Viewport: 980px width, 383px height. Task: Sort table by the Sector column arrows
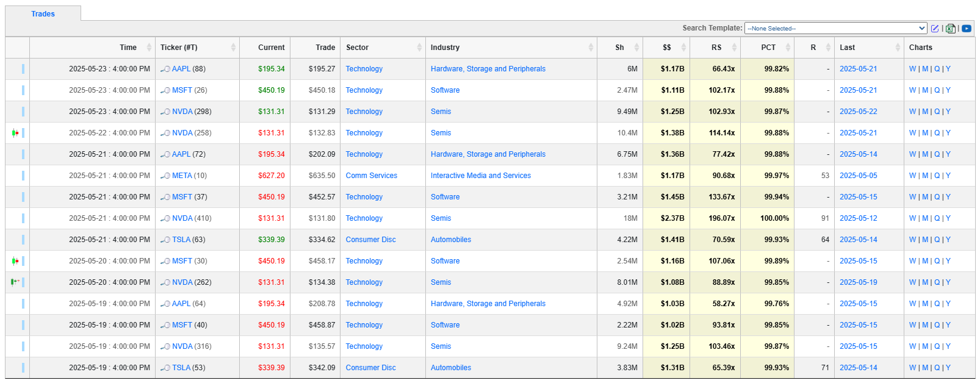(419, 48)
